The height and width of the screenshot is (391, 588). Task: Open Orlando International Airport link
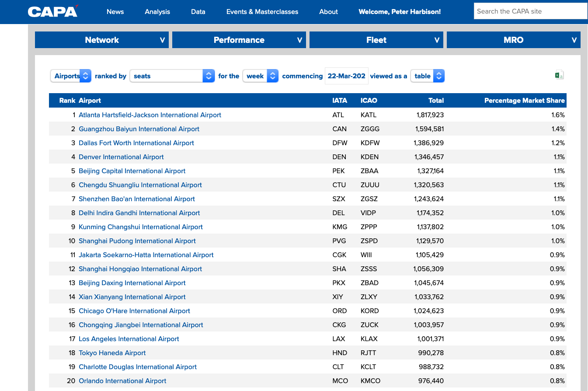click(x=122, y=381)
